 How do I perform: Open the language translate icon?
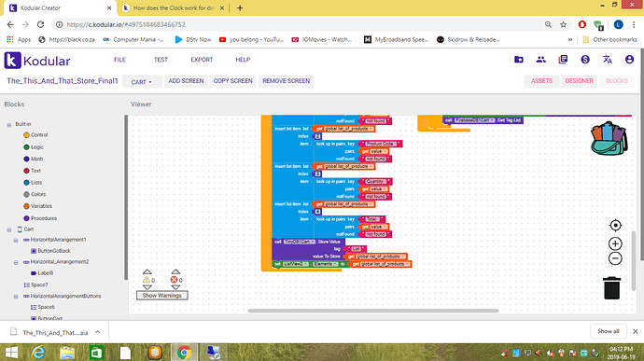click(608, 60)
